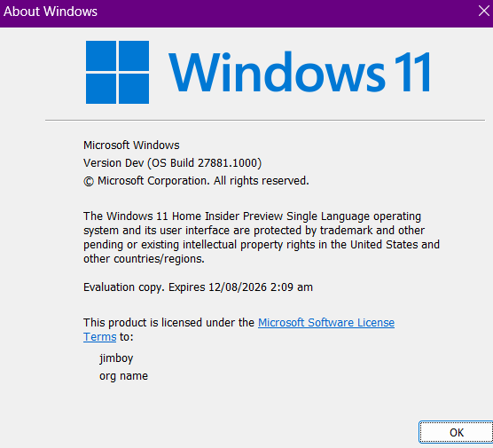This screenshot has width=493, height=448.
Task: Click the 'Microsoft Windows' text line
Action: pos(131,145)
